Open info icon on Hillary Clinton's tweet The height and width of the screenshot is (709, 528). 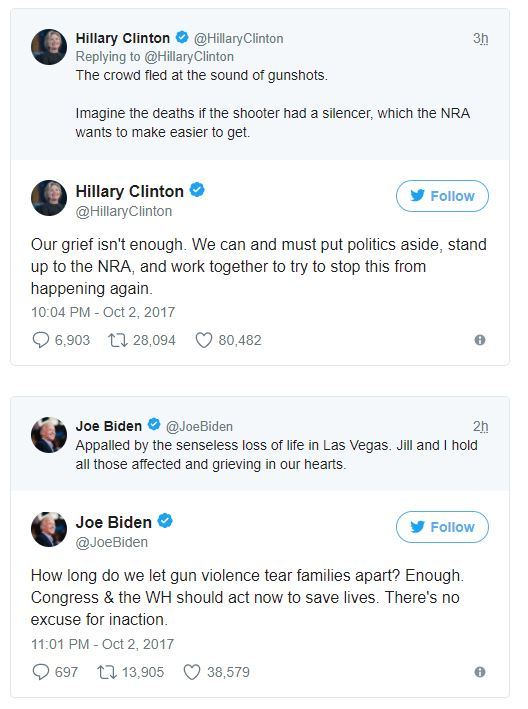480,340
